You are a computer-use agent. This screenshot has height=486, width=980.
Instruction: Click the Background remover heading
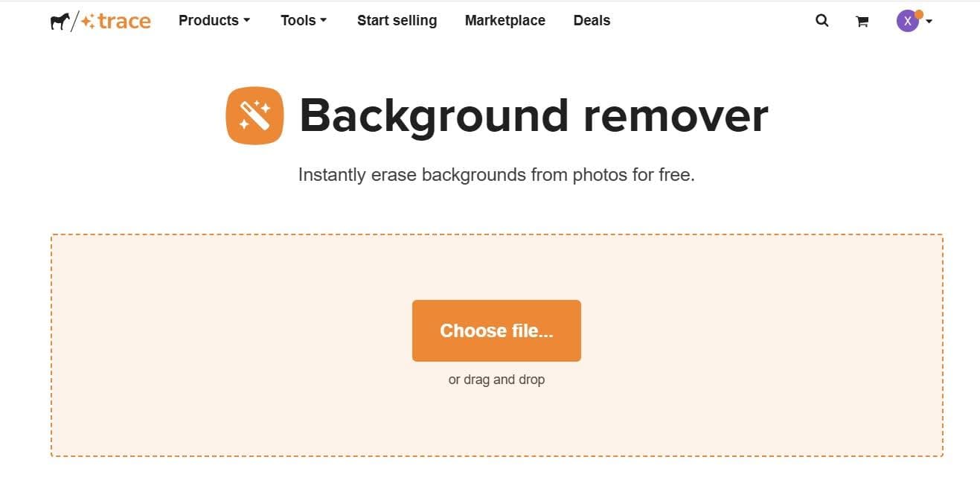pos(534,116)
